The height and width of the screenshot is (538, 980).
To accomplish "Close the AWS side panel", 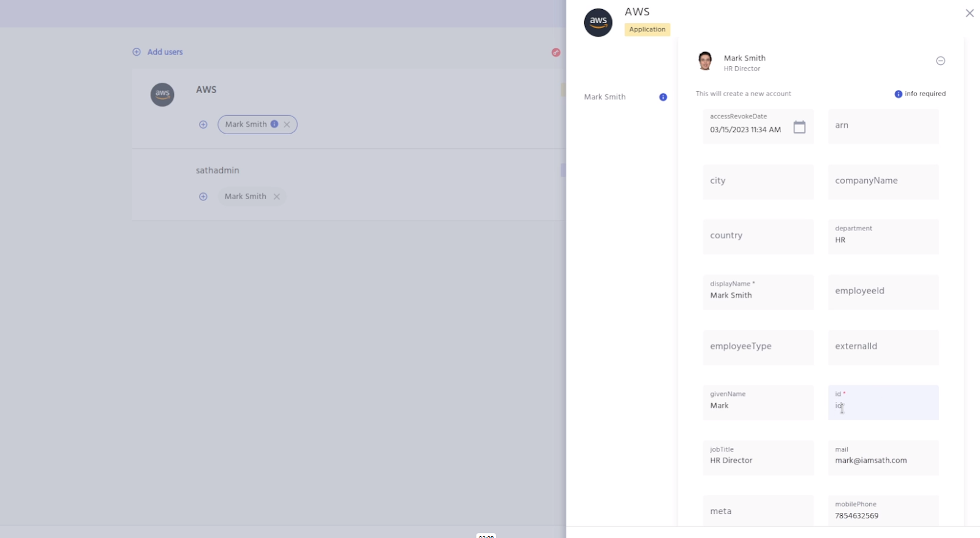I will (x=969, y=13).
